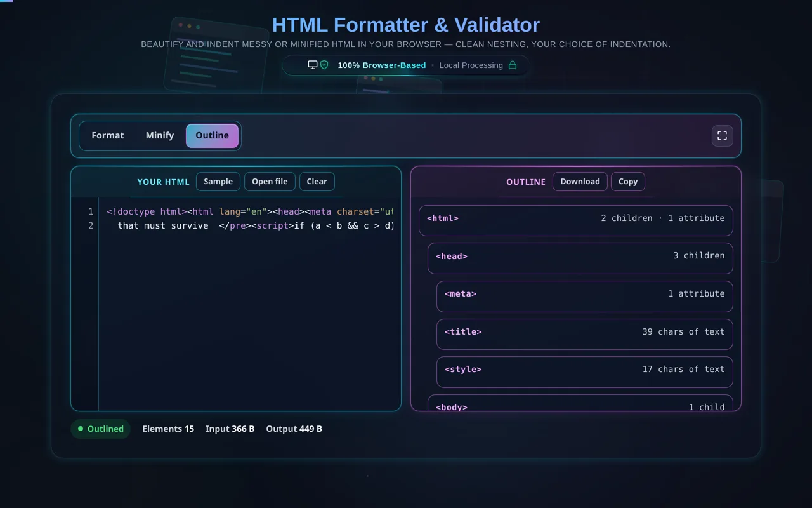The height and width of the screenshot is (508, 812).
Task: Select the Outline tab
Action: [x=212, y=136]
